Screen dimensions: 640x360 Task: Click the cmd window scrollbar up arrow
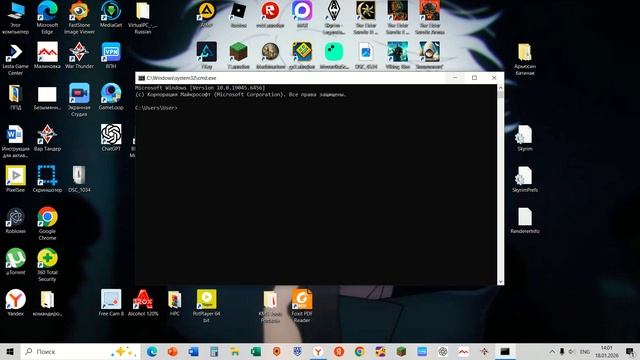(x=500, y=88)
